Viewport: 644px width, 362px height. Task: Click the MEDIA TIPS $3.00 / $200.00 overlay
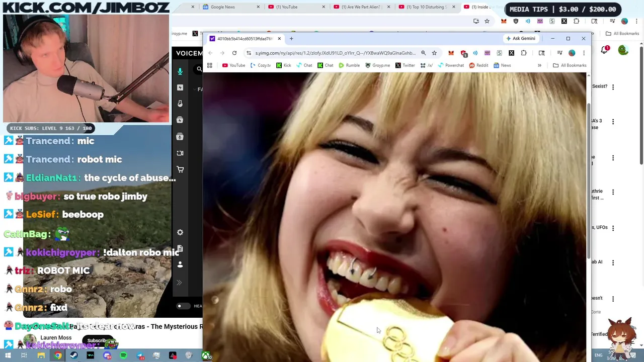click(562, 9)
